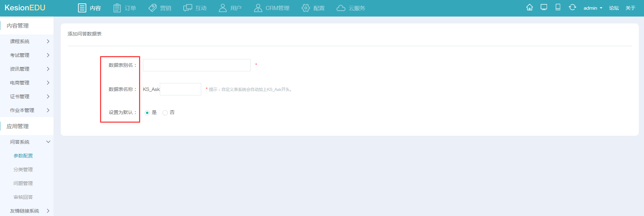Viewport: 644px width, 216px height.
Task: Open the admin user dropdown
Action: [x=593, y=8]
